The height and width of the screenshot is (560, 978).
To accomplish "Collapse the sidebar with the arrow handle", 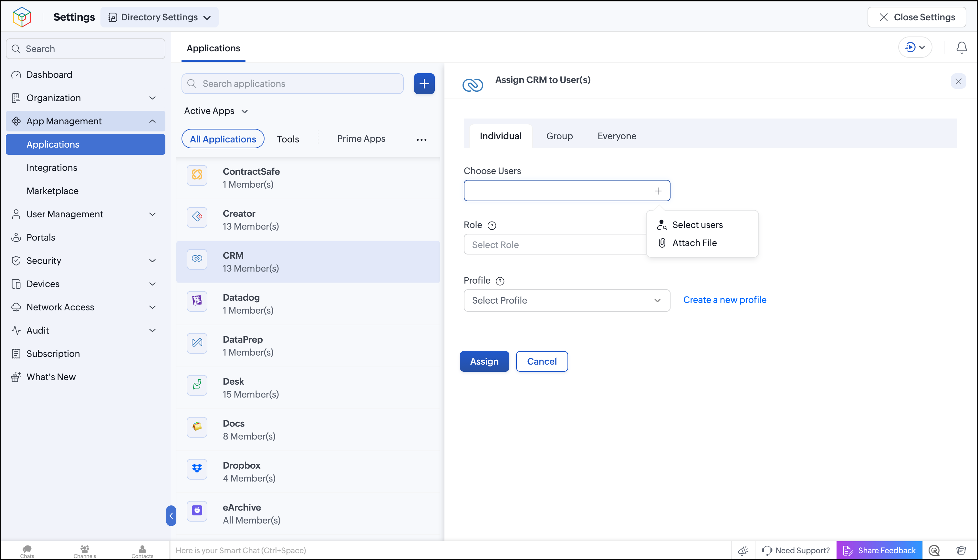I will tap(171, 515).
